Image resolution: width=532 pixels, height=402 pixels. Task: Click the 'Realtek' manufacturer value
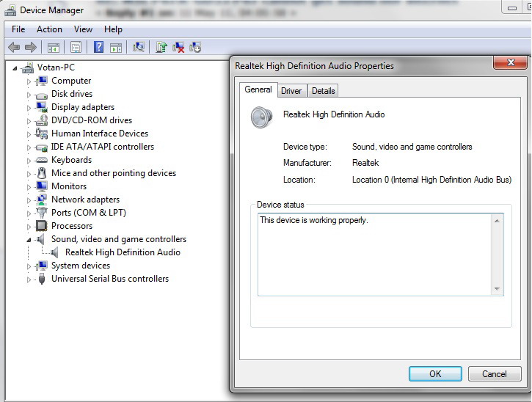click(365, 163)
